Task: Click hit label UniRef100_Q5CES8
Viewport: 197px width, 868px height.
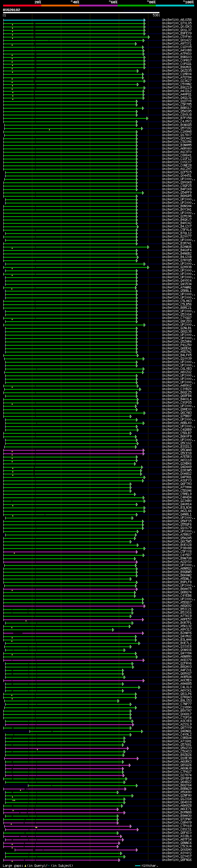Action: tap(177, 454)
